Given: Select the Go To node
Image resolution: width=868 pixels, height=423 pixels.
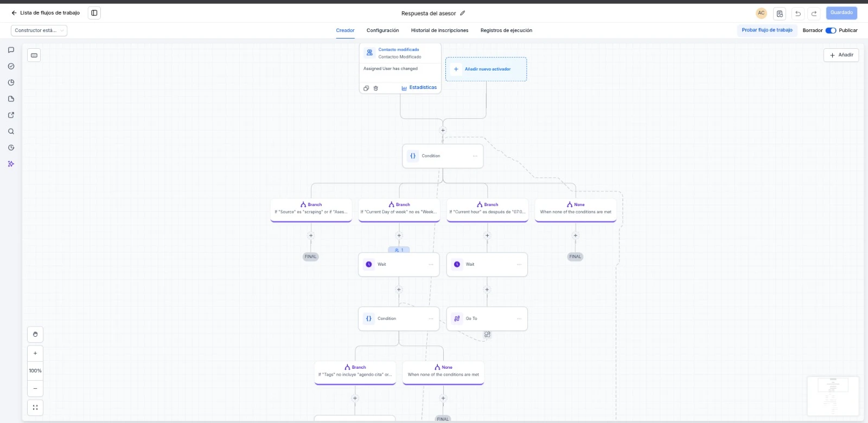Looking at the screenshot, I should click(487, 319).
